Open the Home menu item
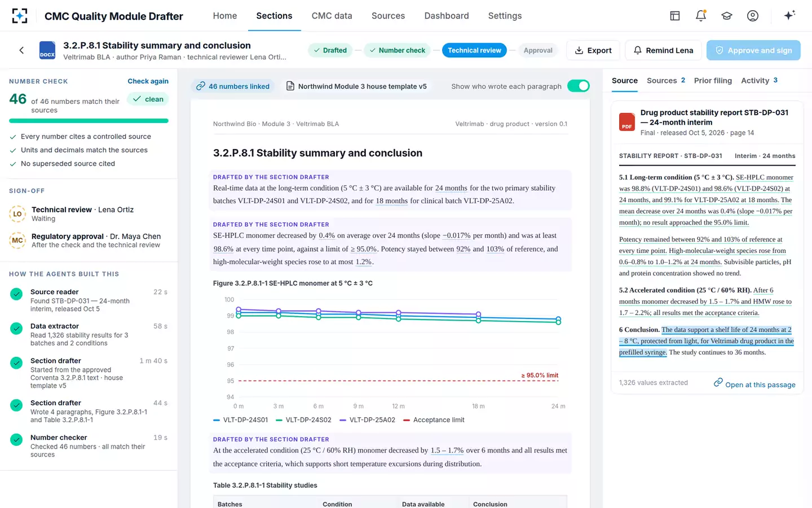Viewport: 812px width, 508px height. click(x=225, y=16)
